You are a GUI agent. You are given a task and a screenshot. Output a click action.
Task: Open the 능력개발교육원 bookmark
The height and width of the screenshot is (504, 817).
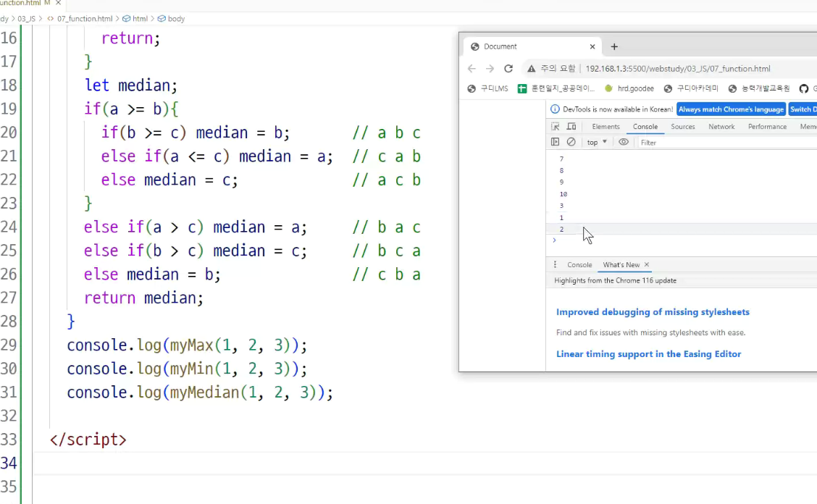click(759, 88)
